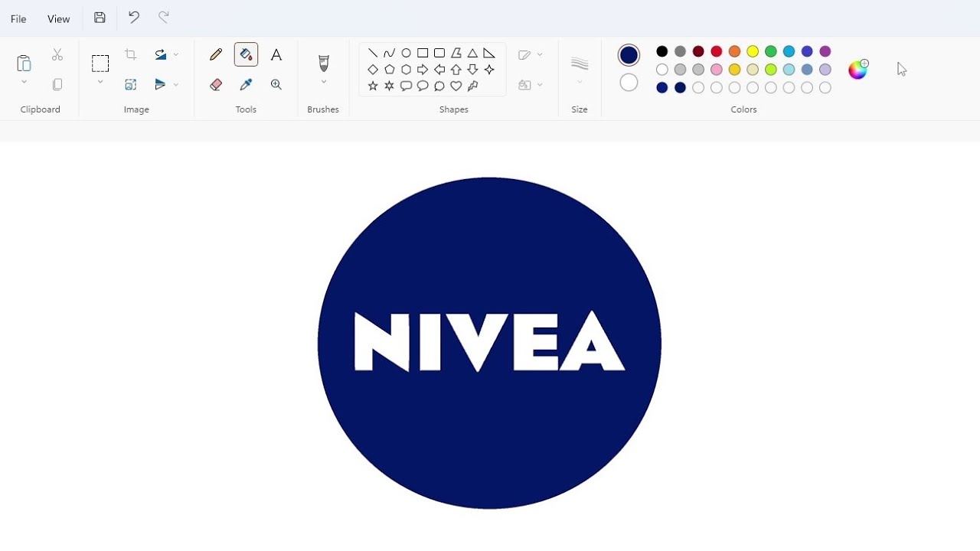Select the Curve shape
Image resolution: width=980 pixels, height=551 pixels.
point(389,53)
